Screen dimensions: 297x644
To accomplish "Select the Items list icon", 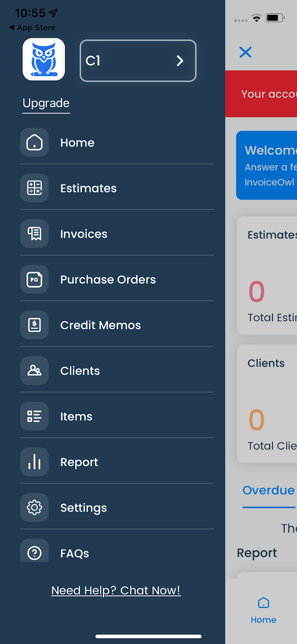I will point(35,416).
